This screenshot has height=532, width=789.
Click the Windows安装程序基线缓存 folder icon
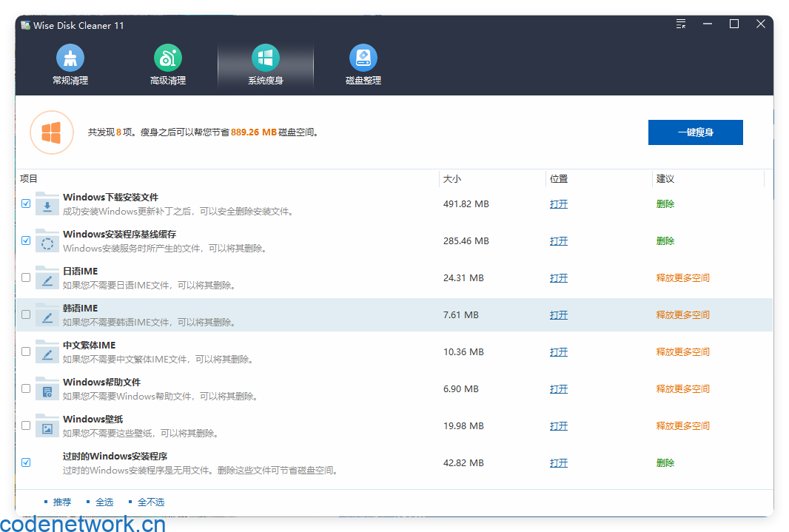(x=47, y=241)
